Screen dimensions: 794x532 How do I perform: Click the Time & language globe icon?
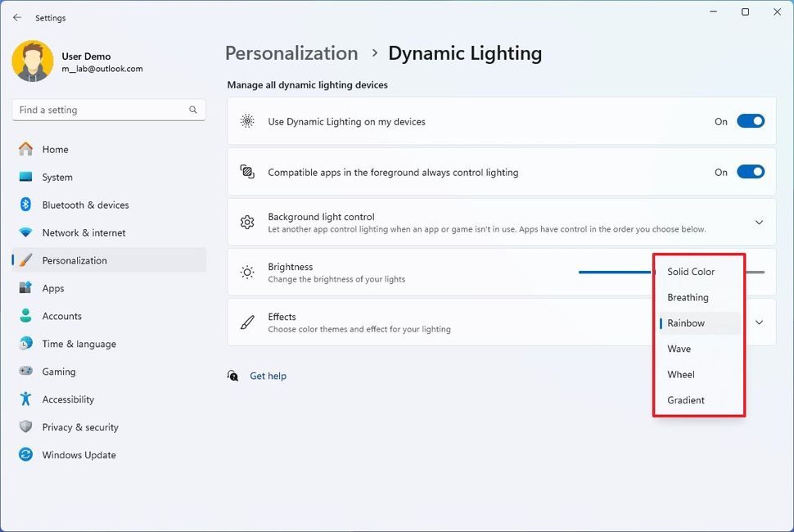click(26, 344)
